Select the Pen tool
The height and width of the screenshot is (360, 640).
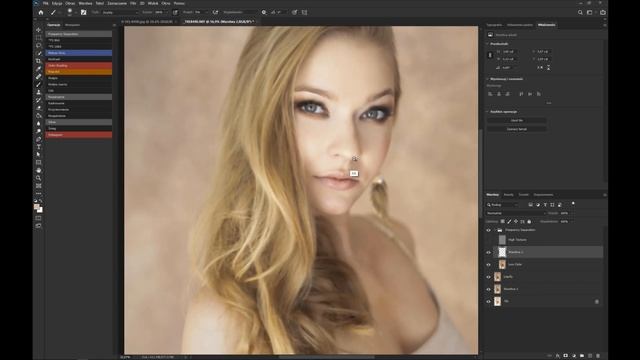pyautogui.click(x=38, y=139)
